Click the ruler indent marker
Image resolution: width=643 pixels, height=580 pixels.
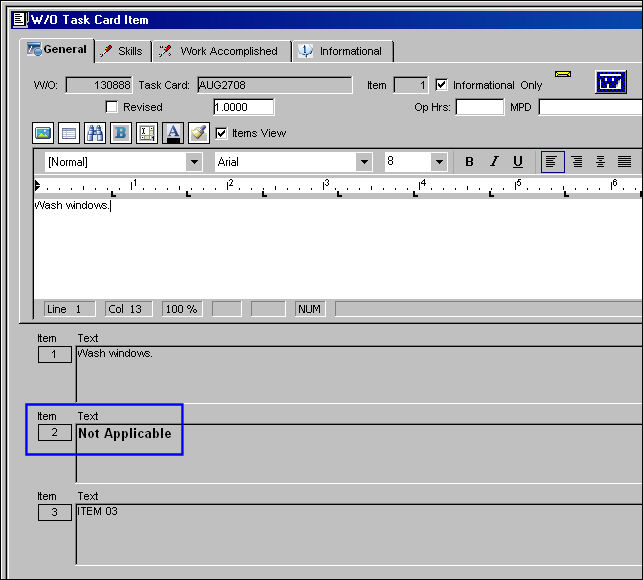37,186
